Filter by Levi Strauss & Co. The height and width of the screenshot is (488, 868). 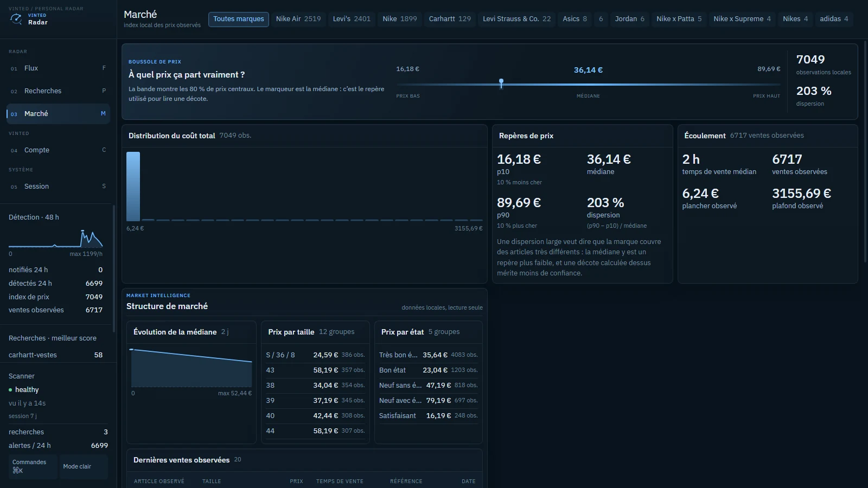pos(517,19)
